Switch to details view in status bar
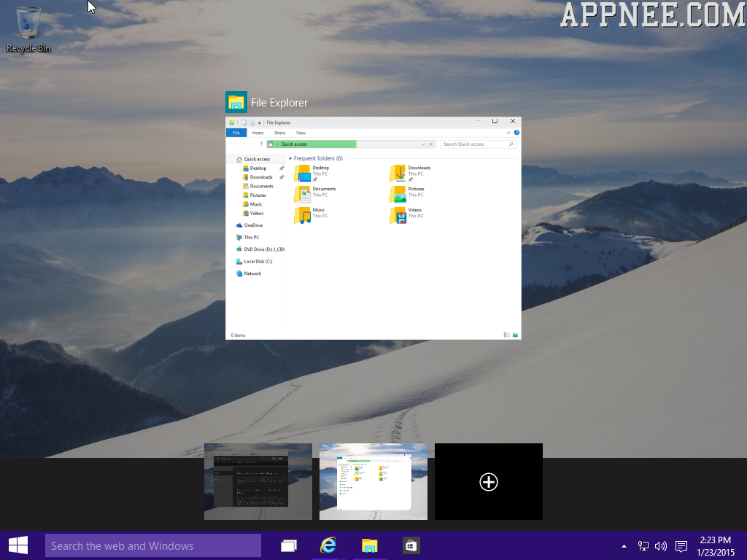The width and height of the screenshot is (747, 560). pos(507,335)
